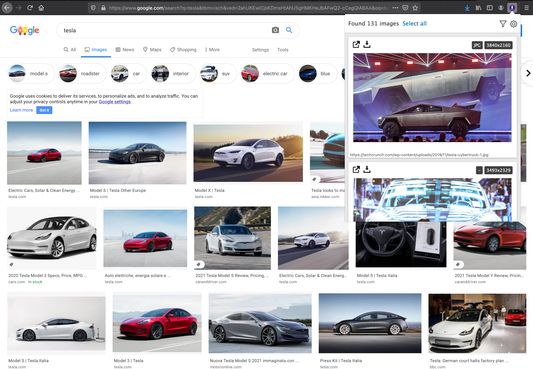Expand the Tools options
Screen dimensions: 533x369
(x=283, y=50)
